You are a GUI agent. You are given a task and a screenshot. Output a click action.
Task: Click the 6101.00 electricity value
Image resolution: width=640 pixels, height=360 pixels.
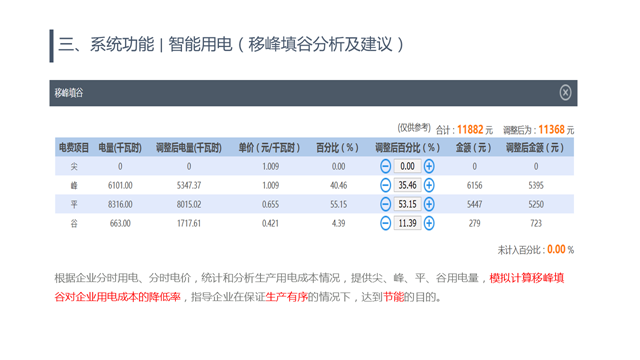pyautogui.click(x=120, y=186)
